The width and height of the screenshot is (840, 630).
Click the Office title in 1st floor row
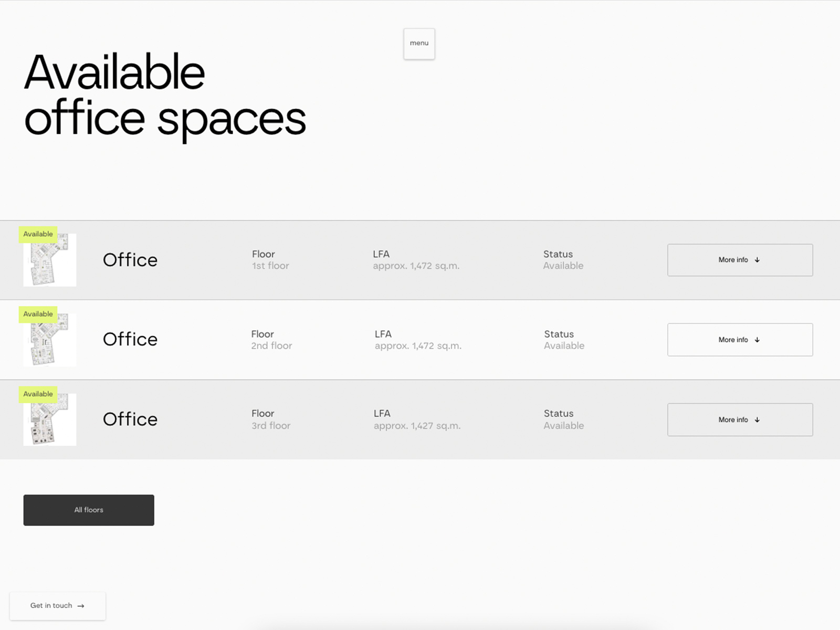[x=130, y=260]
